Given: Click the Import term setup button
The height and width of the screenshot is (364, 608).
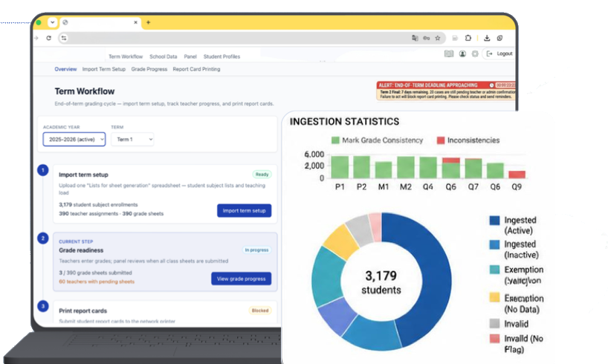Looking at the screenshot, I should point(245,210).
